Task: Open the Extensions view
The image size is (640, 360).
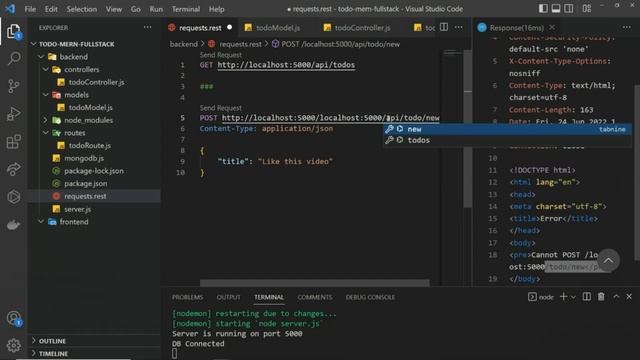Action: click(x=14, y=141)
